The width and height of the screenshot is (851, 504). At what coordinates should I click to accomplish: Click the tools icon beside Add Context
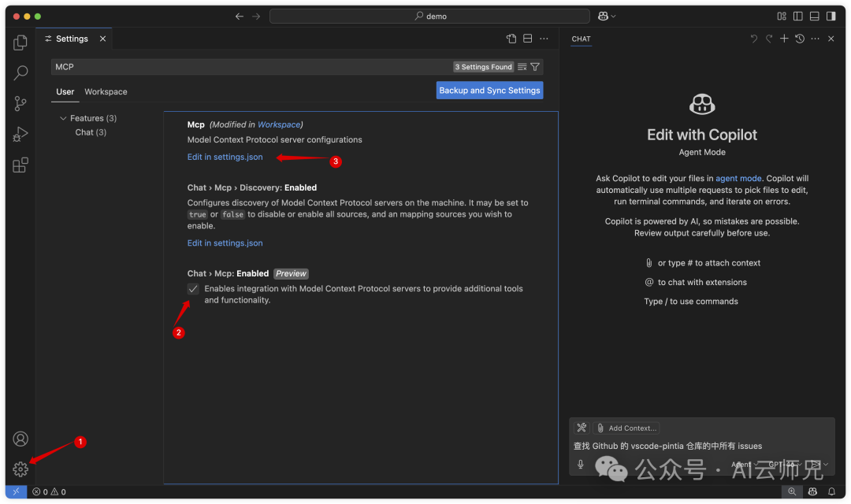[582, 428]
